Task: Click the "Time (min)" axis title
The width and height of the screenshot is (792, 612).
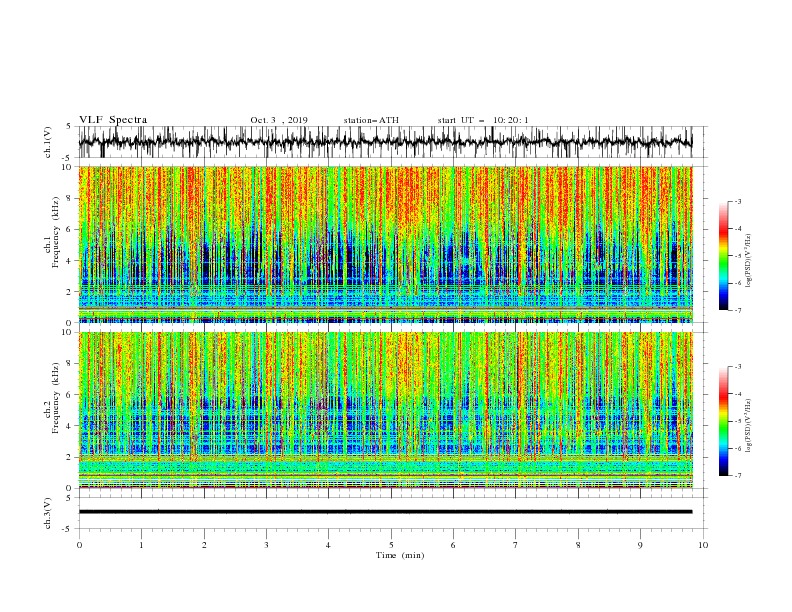Action: click(x=400, y=555)
